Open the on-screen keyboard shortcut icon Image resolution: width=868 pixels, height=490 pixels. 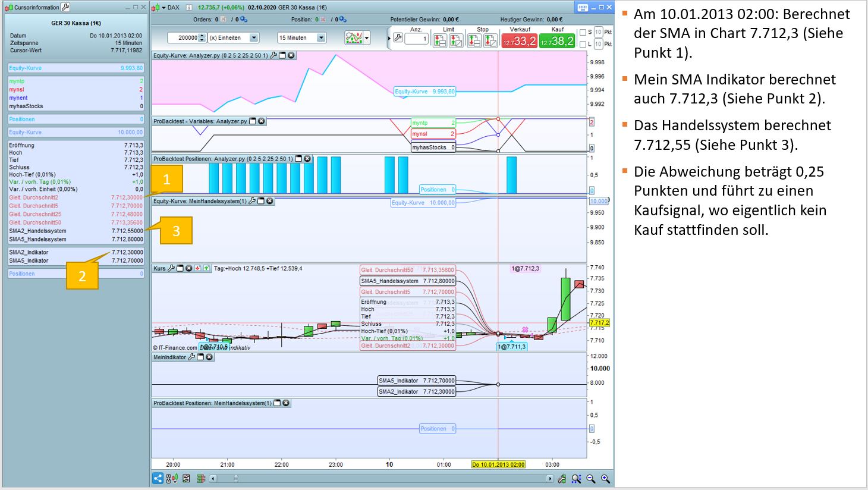click(583, 8)
